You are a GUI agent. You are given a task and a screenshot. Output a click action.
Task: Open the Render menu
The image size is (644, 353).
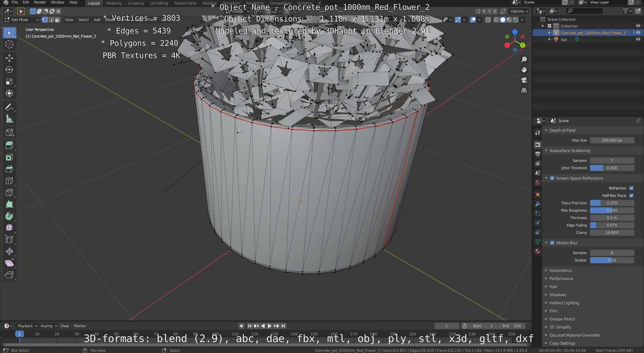[x=40, y=2]
